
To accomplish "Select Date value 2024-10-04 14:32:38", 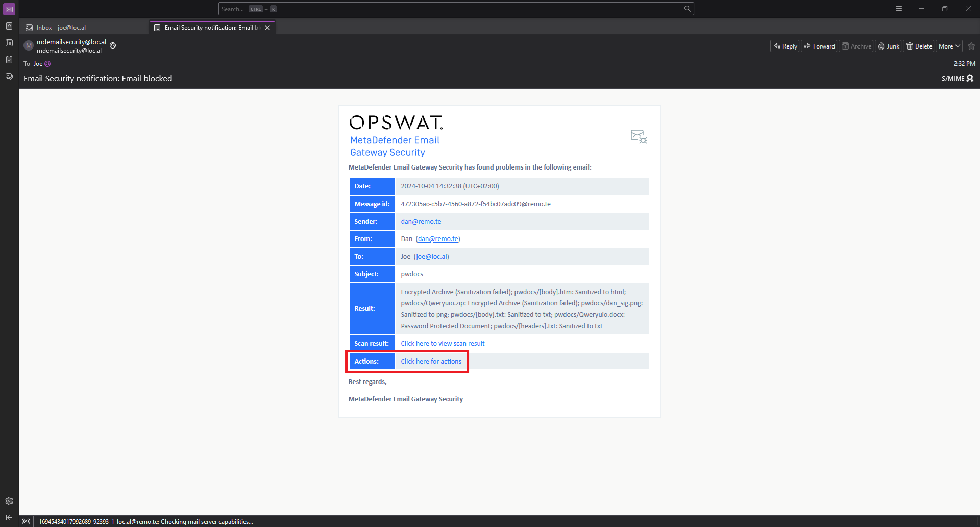I will pyautogui.click(x=450, y=186).
